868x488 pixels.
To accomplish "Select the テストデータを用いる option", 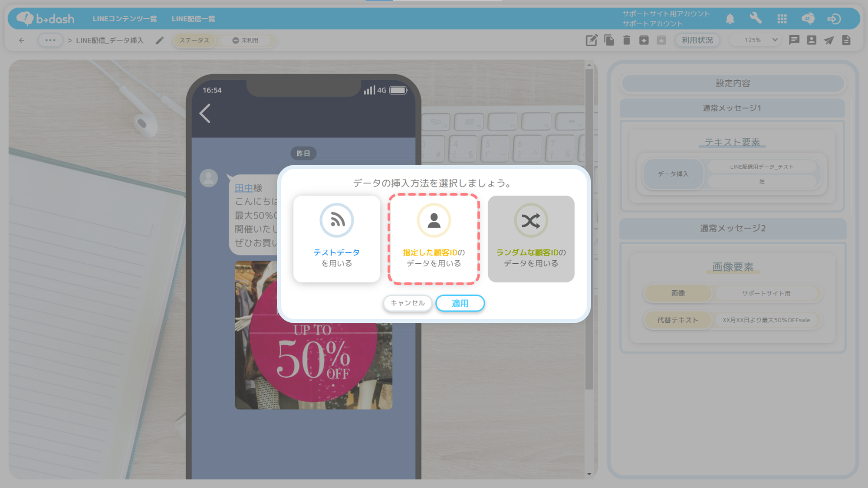I will (x=336, y=239).
